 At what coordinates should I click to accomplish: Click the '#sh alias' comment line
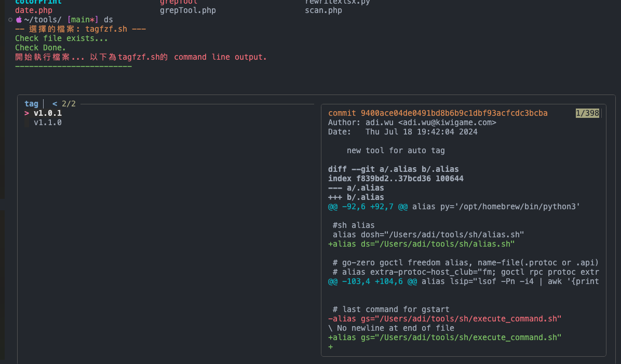pyautogui.click(x=353, y=225)
